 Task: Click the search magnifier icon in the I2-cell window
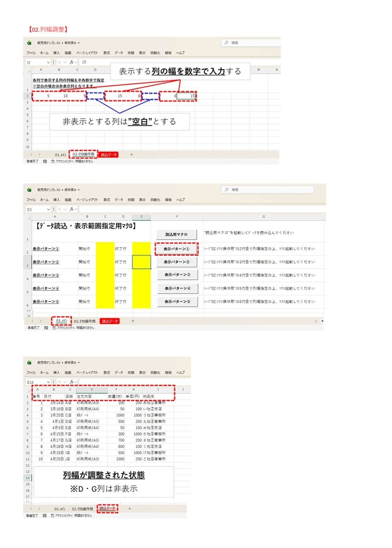coord(227,43)
